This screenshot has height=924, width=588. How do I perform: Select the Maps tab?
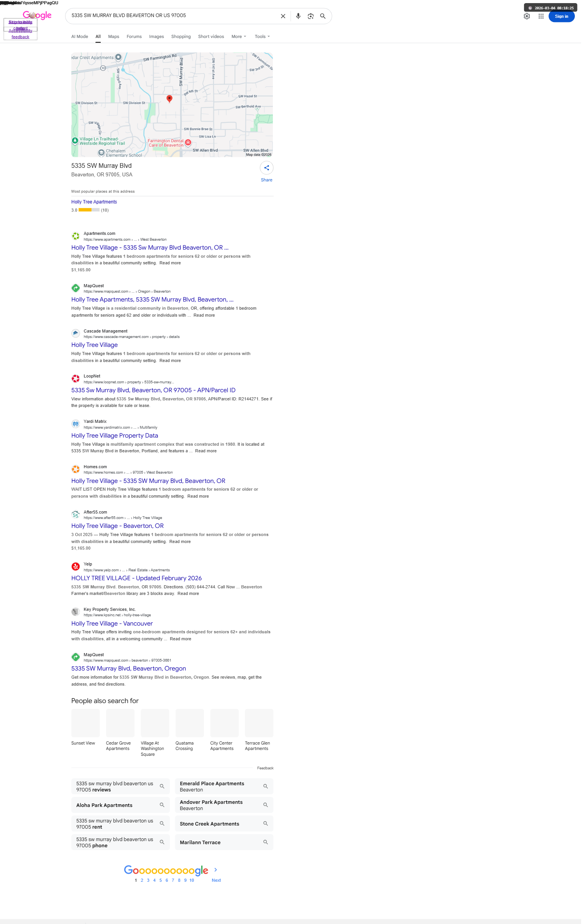tap(114, 36)
